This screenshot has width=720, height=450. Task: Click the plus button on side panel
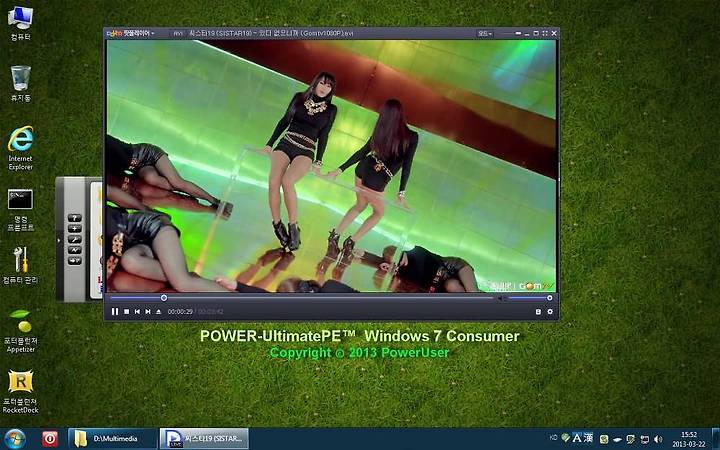click(x=74, y=229)
